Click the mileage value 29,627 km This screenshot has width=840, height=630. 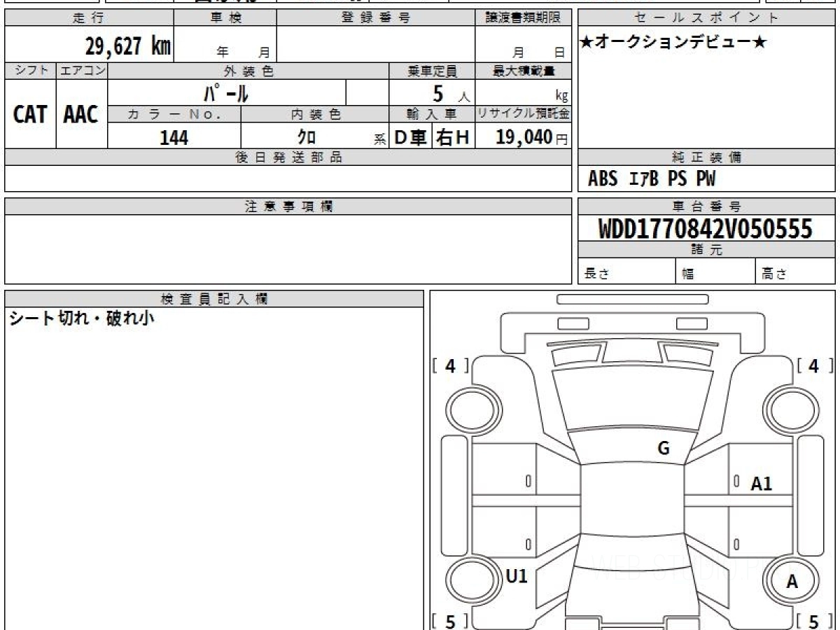click(128, 47)
